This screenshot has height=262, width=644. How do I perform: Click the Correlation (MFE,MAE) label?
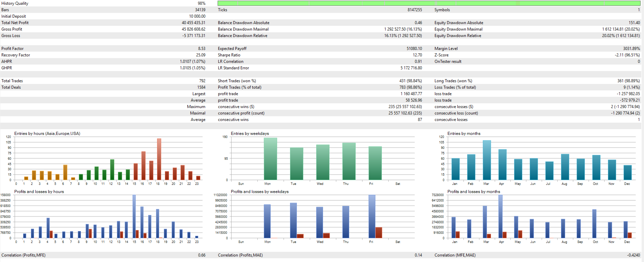click(x=455, y=255)
